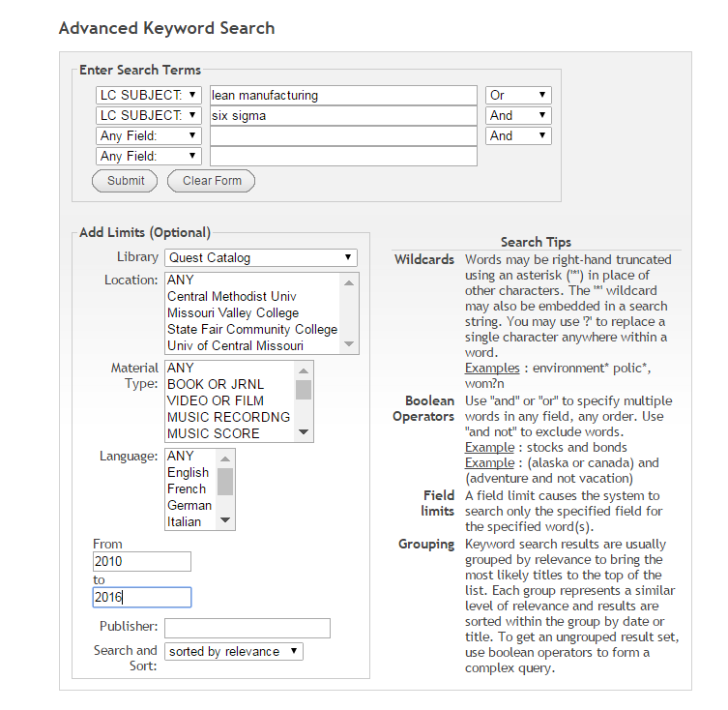The height and width of the screenshot is (710, 728).
Task: Click Material Type list scroll down arrow
Action: tap(304, 432)
